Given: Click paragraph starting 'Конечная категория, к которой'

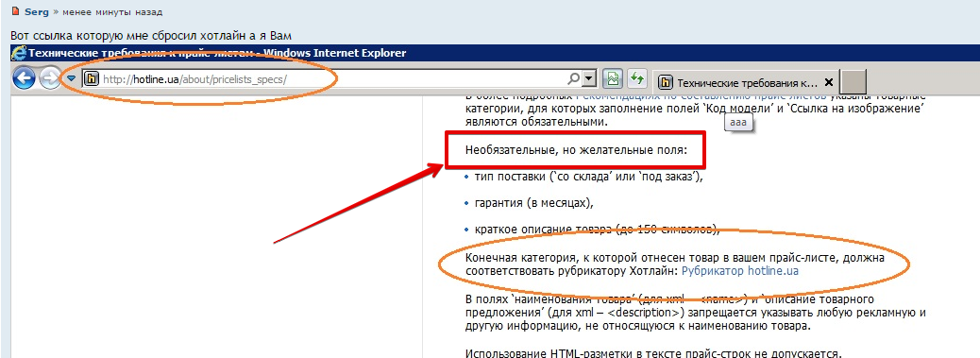Looking at the screenshot, I should 675,264.
